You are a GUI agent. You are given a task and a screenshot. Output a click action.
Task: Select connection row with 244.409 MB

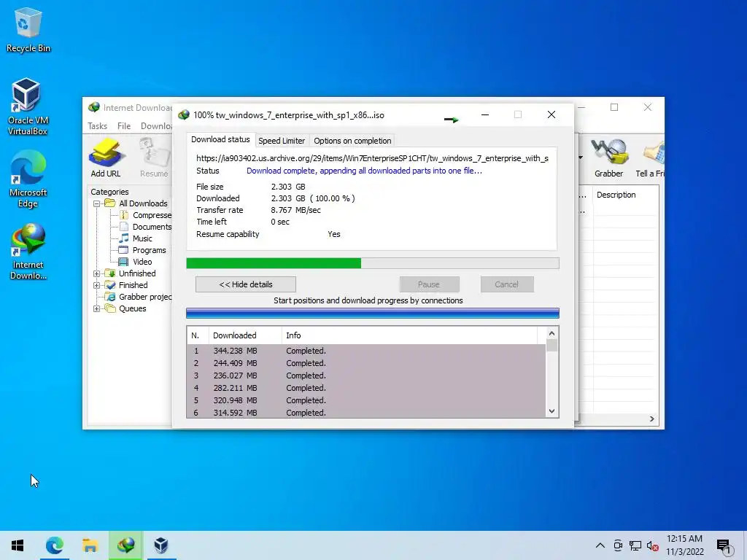pos(366,363)
